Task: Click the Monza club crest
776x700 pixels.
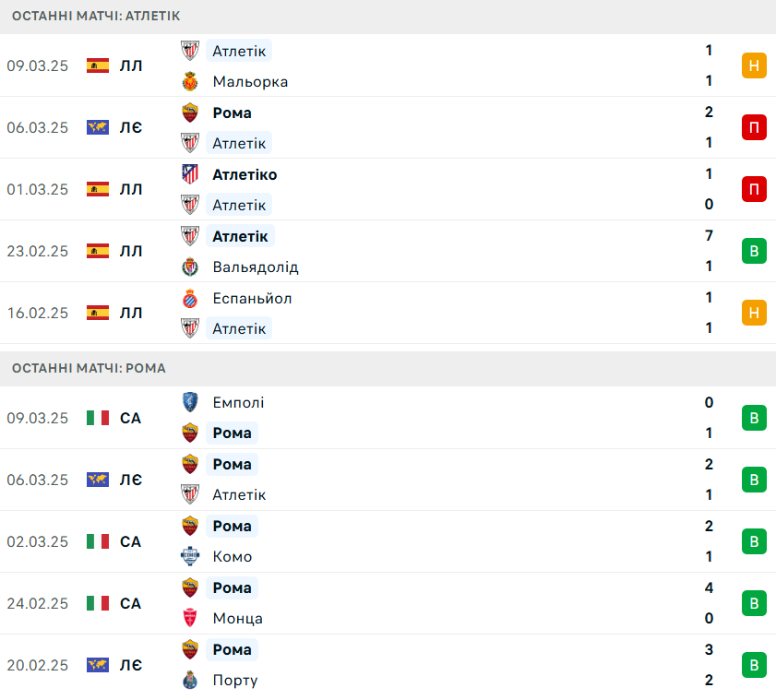Action: pos(190,618)
